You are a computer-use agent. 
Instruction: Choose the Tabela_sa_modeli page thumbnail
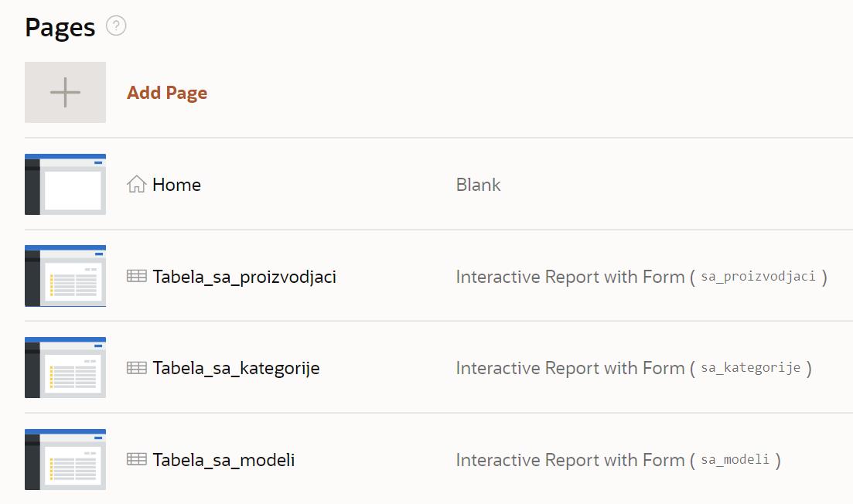coord(65,459)
